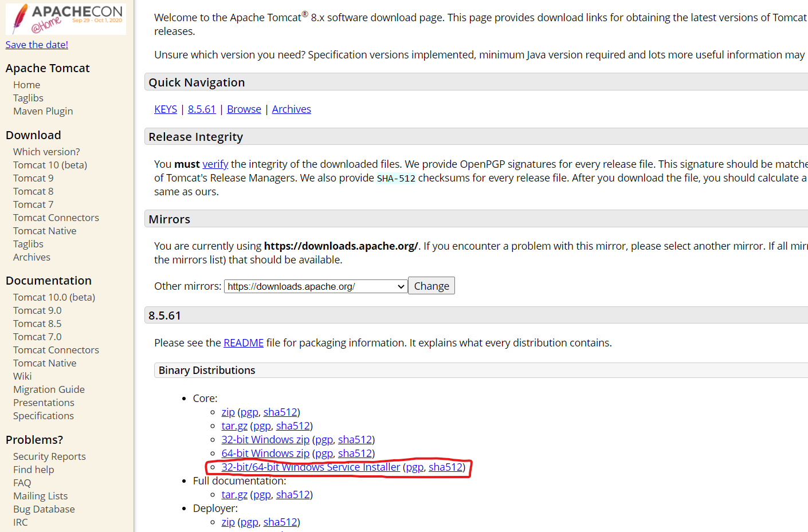Open pgp for Windows Service Installer
The height and width of the screenshot is (532, 808).
pyautogui.click(x=415, y=467)
